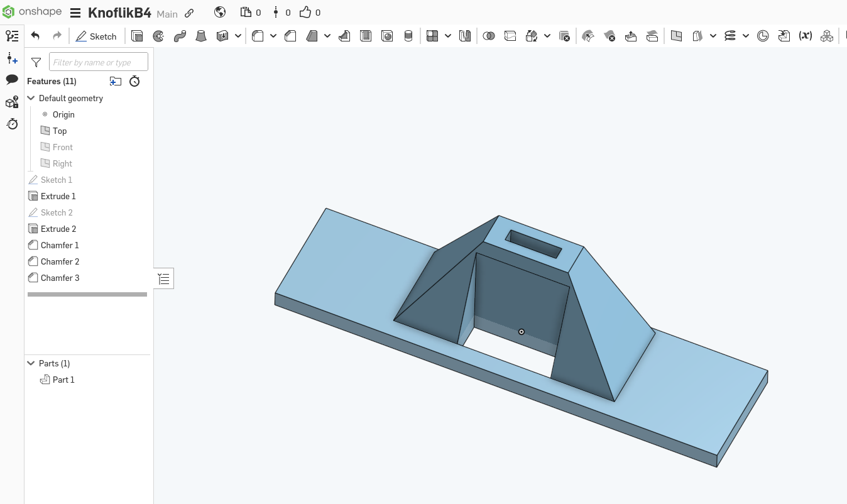847x504 pixels.
Task: Toggle the feature list panel icon
Action: [x=12, y=36]
